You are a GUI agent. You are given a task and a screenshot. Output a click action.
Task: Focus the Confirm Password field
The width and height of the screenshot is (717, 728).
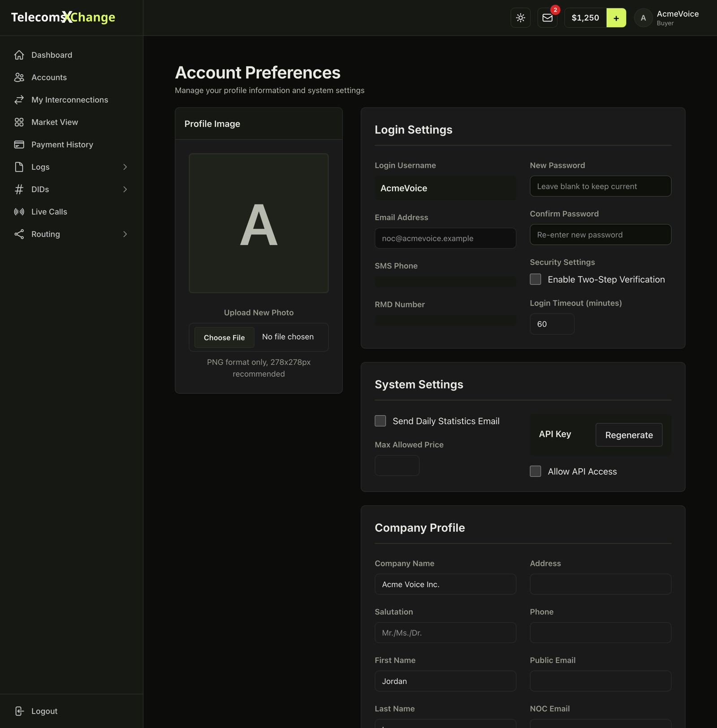point(600,235)
